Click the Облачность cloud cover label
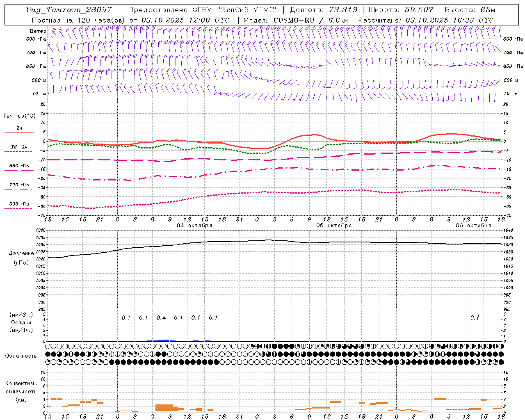Viewport: 525px width, 420px height. pyautogui.click(x=21, y=356)
